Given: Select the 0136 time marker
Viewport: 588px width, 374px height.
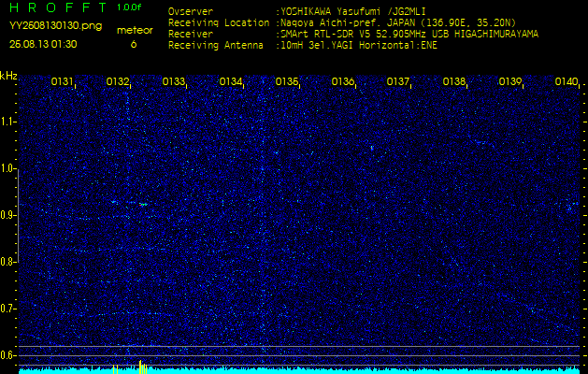Looking at the screenshot, I should [343, 81].
